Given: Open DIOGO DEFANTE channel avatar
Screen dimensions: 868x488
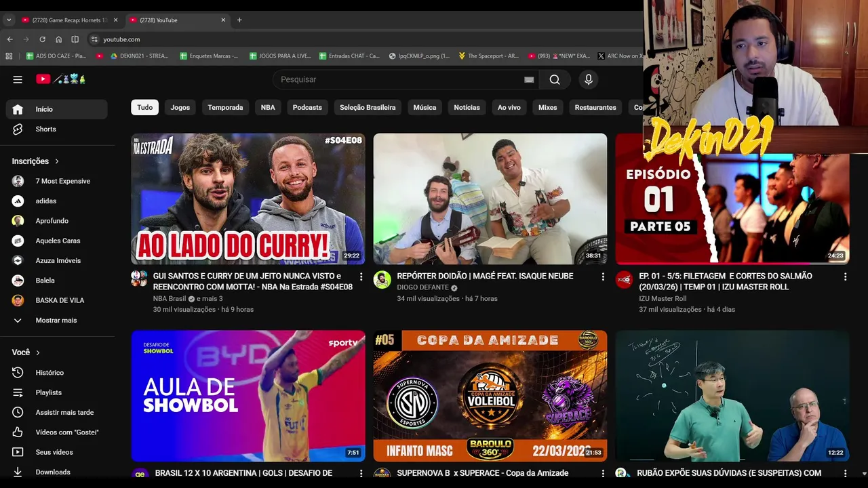Looking at the screenshot, I should point(382,279).
